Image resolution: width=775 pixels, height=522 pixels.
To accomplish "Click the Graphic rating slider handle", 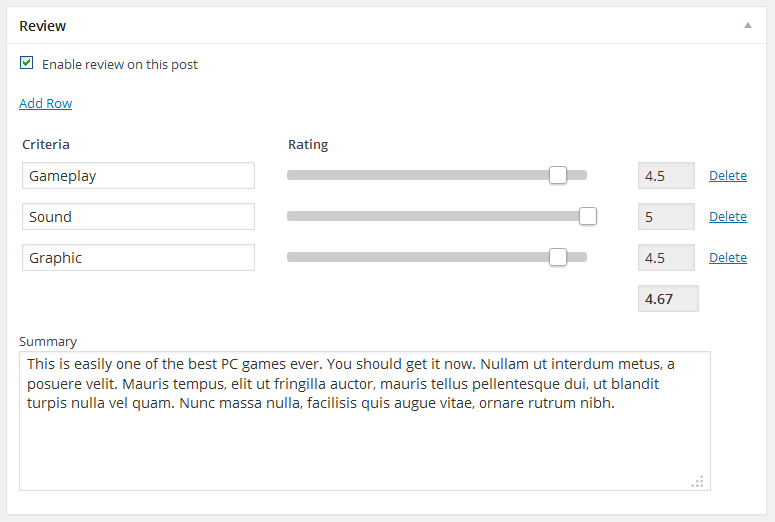I will 558,258.
